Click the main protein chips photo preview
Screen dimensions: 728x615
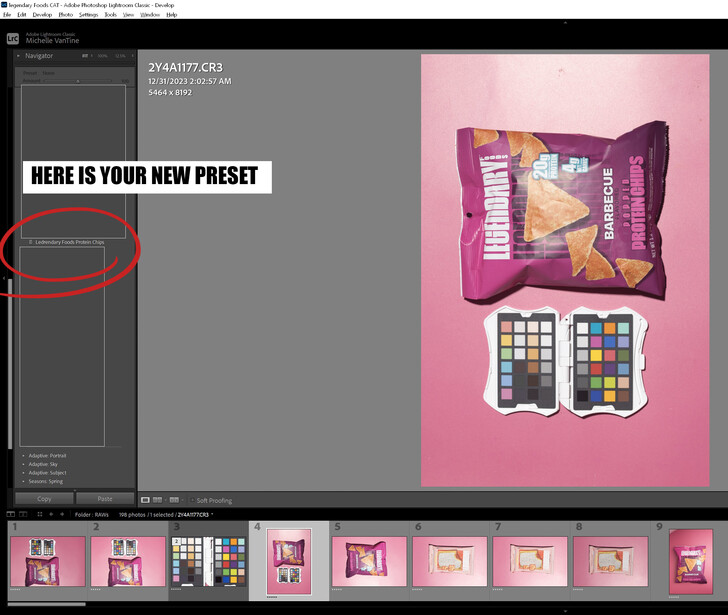(565, 271)
